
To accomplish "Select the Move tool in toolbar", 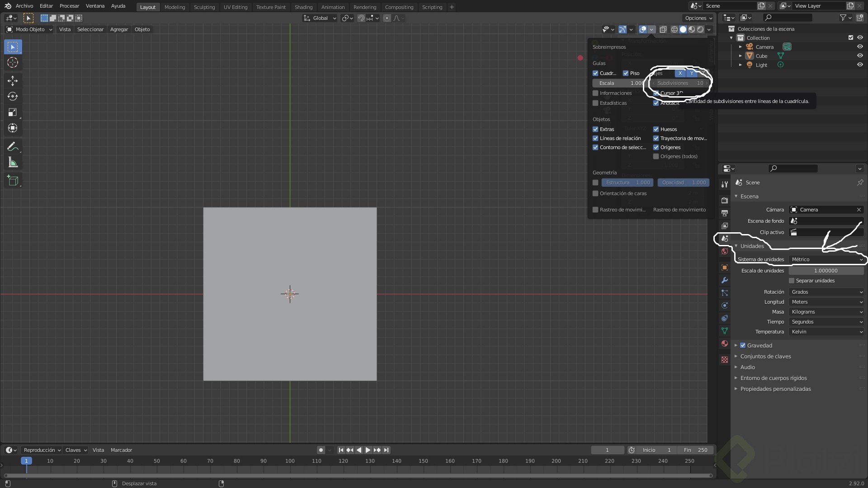I will coord(13,80).
